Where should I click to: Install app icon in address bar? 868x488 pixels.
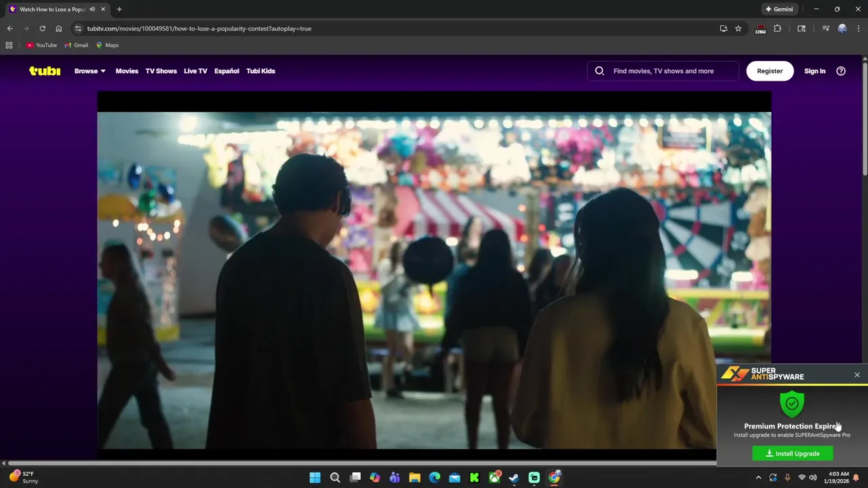pyautogui.click(x=724, y=28)
